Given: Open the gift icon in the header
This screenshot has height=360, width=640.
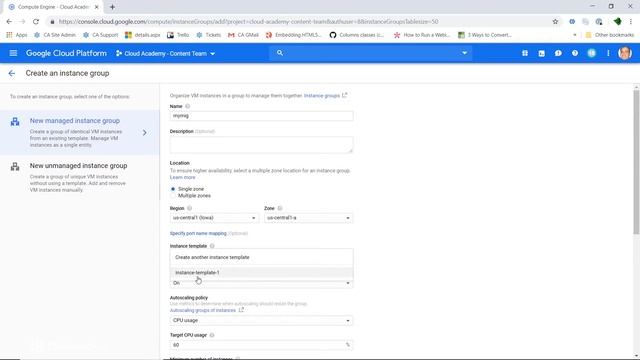Looking at the screenshot, I should point(525,53).
